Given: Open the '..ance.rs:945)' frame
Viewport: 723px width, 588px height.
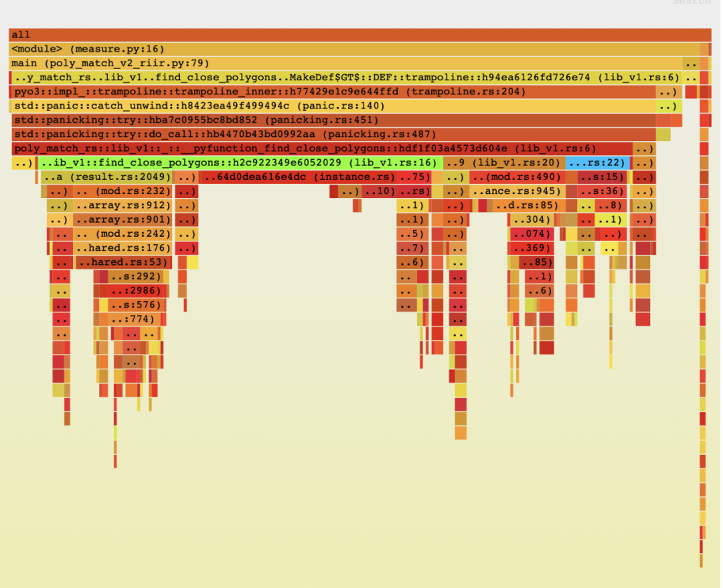Looking at the screenshot, I should [x=517, y=192].
